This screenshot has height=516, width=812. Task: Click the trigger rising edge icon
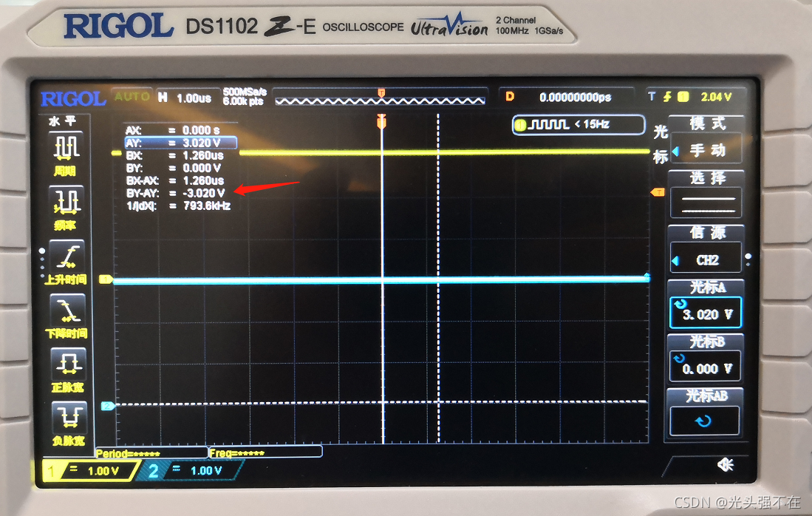(x=667, y=96)
